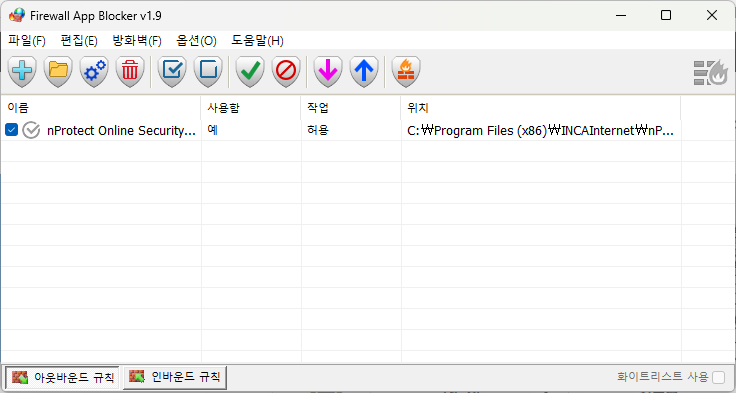
Task: Click the gray firewall logo at right
Action: click(x=711, y=73)
